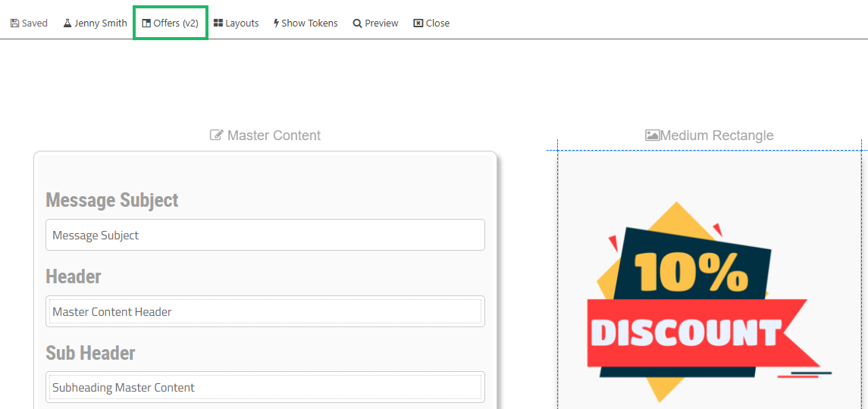The height and width of the screenshot is (409, 868).
Task: Select the Jenny Smith text label
Action: (x=101, y=23)
